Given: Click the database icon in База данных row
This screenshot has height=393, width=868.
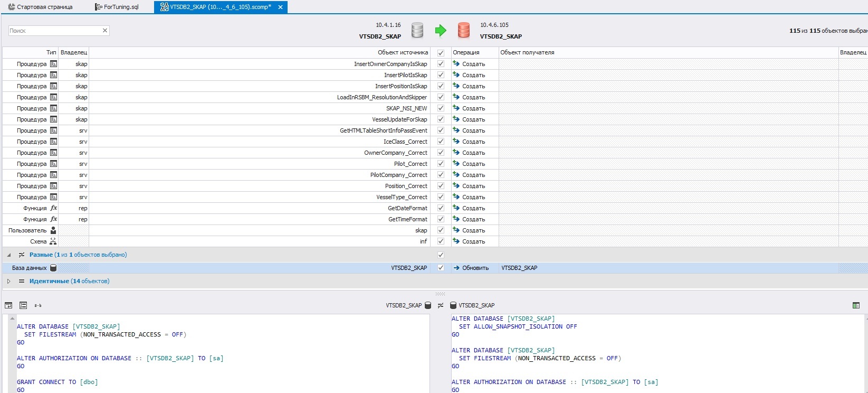Looking at the screenshot, I should point(53,268).
